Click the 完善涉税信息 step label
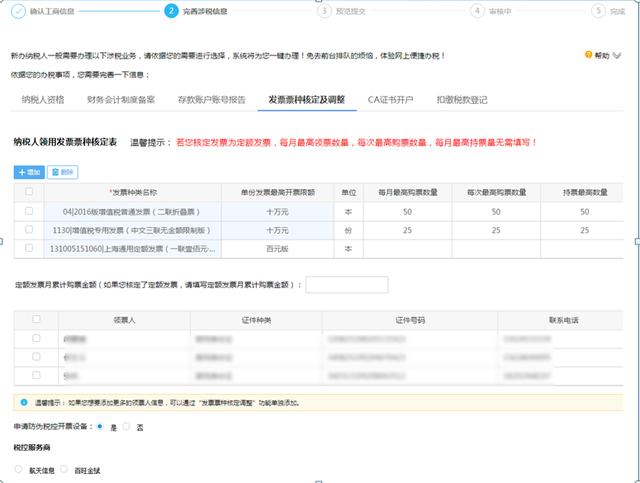Viewport: 640px width, 483px height. pyautogui.click(x=205, y=11)
